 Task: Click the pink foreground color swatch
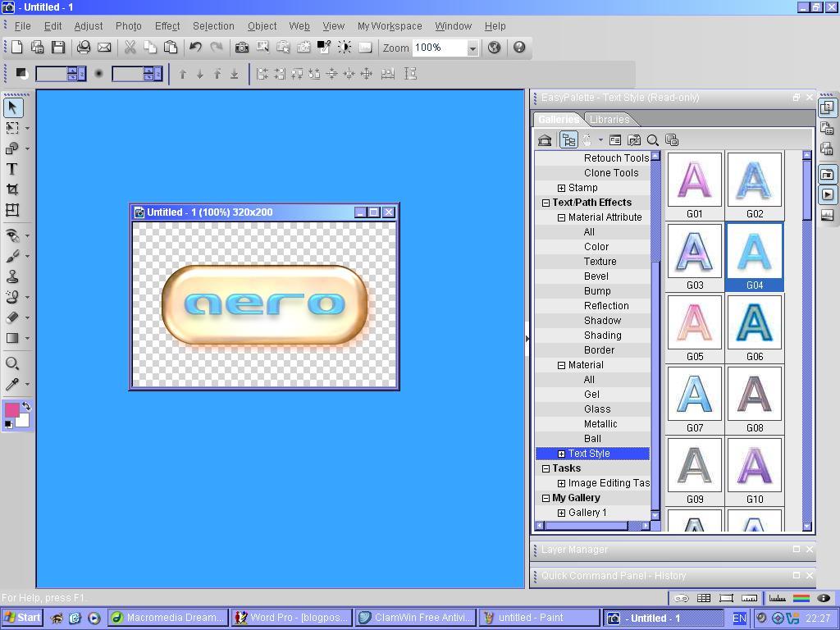[x=12, y=410]
